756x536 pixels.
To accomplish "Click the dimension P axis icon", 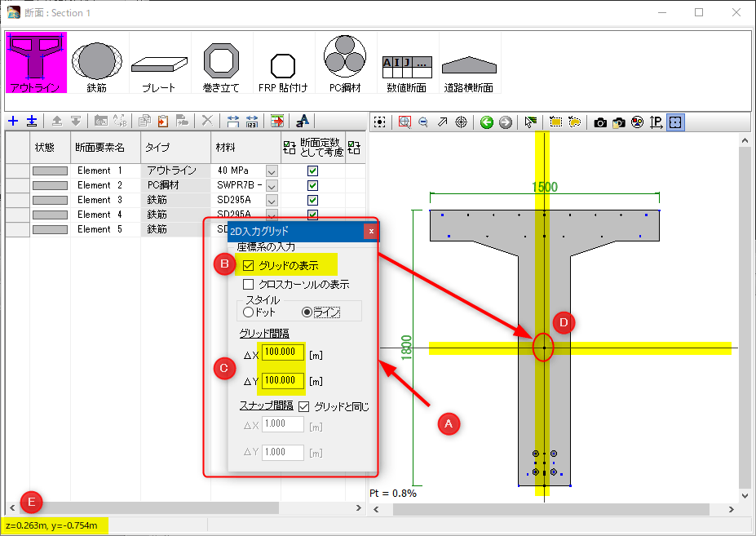I will click(x=657, y=122).
